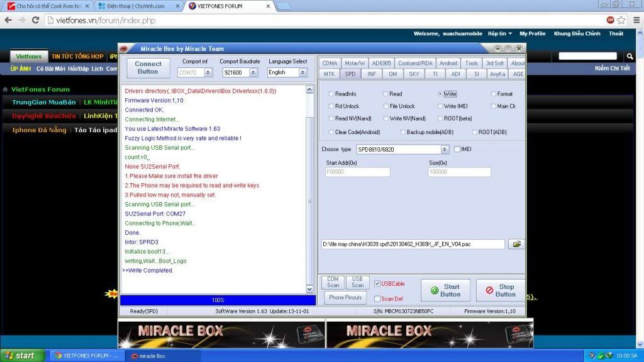Open the Chrome menu icon
644x362 pixels.
pyautogui.click(x=636, y=20)
